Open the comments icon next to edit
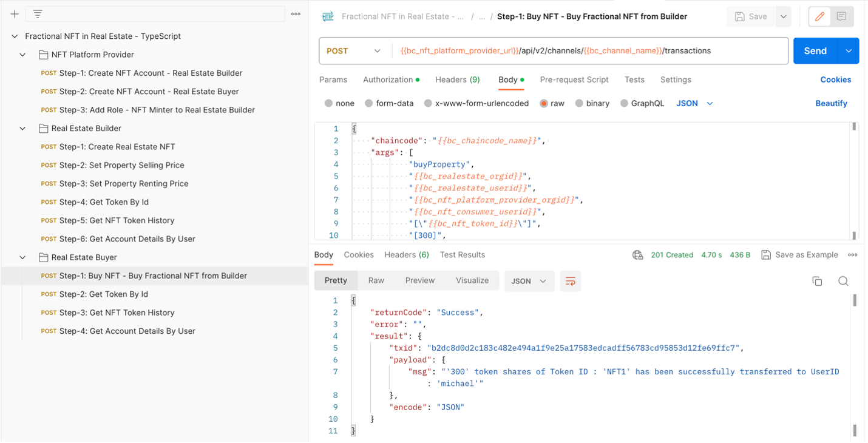 tap(841, 17)
